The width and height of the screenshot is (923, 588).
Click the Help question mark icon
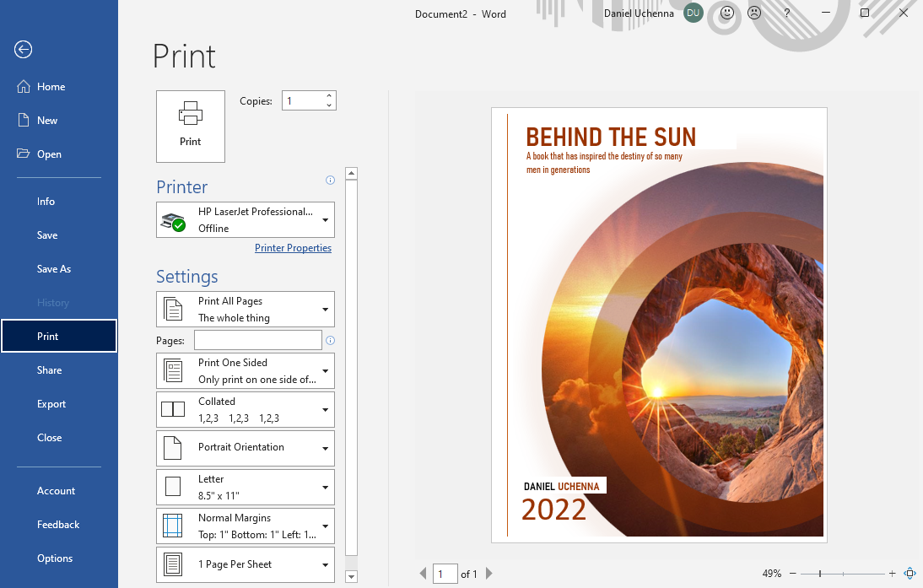(x=787, y=13)
